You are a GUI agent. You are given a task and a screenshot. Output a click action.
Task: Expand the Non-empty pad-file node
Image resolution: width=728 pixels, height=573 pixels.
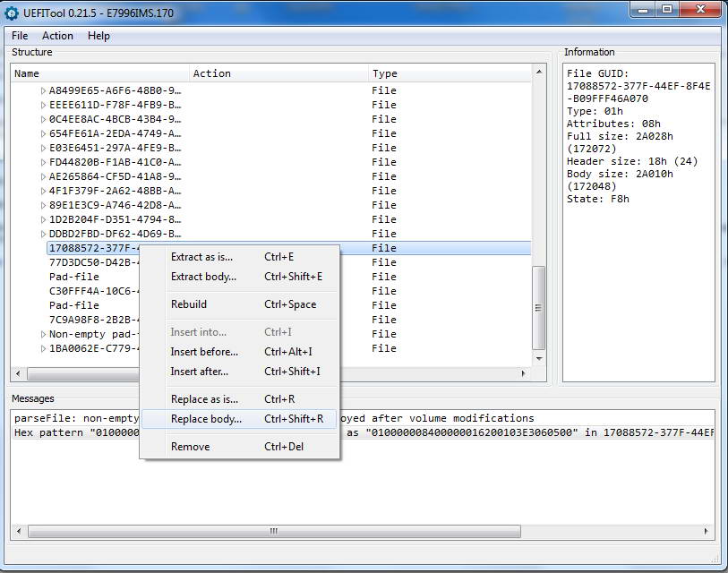pos(43,334)
